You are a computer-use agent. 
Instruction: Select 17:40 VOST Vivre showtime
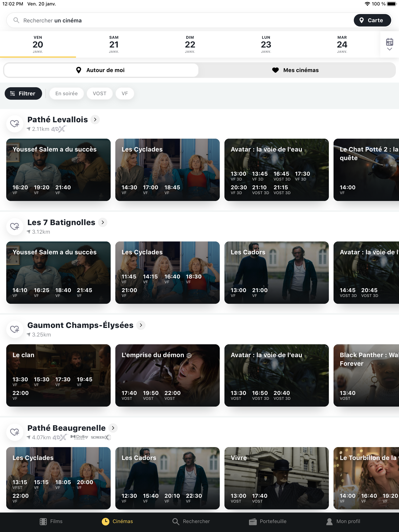(x=260, y=498)
